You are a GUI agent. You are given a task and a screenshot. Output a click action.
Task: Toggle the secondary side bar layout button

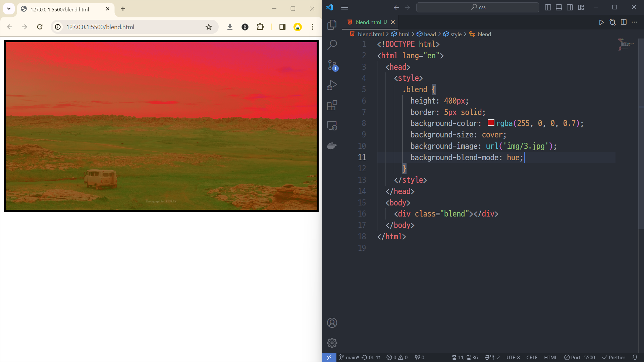(x=570, y=7)
